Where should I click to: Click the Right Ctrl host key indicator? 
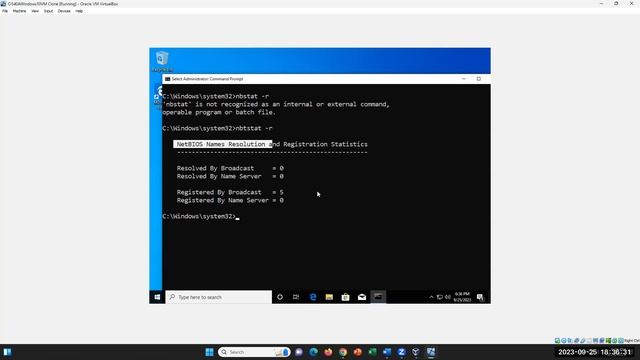click(631, 340)
